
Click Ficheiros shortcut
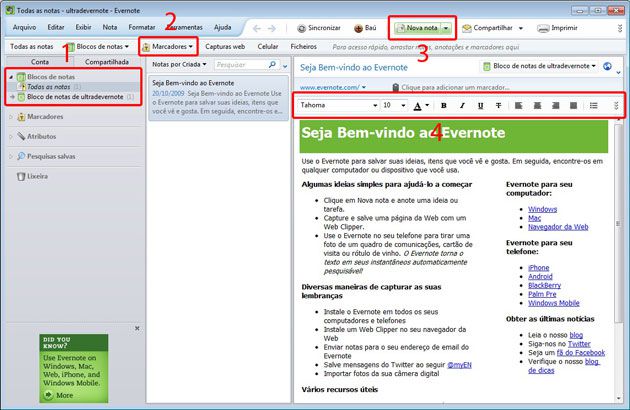pyautogui.click(x=304, y=47)
